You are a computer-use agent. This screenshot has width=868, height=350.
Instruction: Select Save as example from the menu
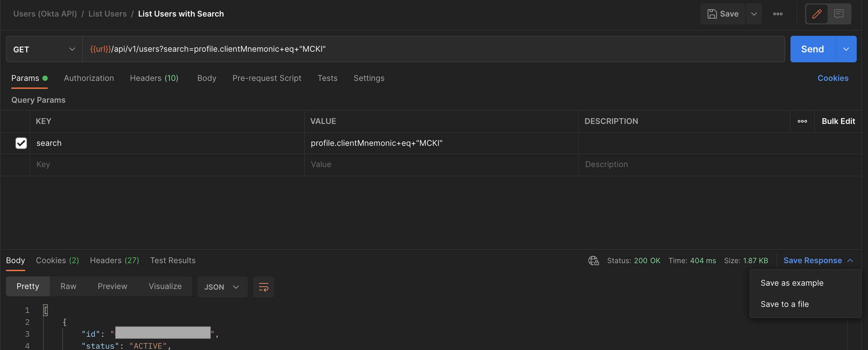(x=791, y=283)
